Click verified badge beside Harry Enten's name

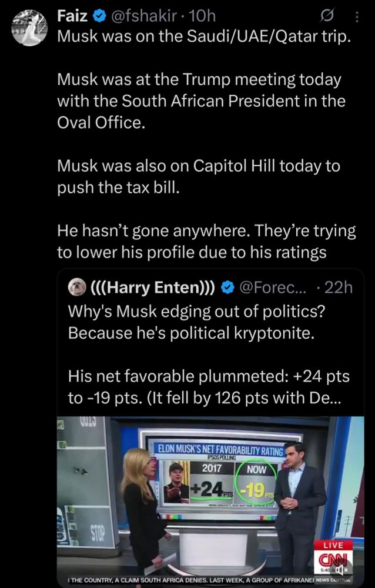point(227,288)
